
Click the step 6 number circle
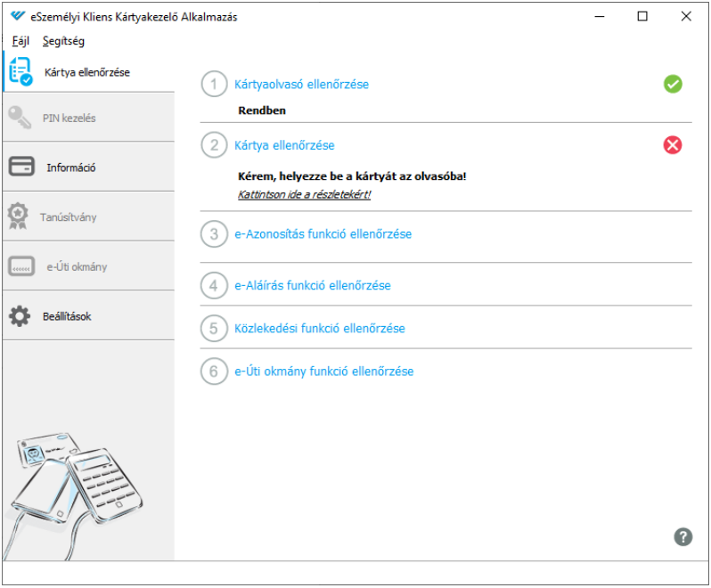[214, 372]
